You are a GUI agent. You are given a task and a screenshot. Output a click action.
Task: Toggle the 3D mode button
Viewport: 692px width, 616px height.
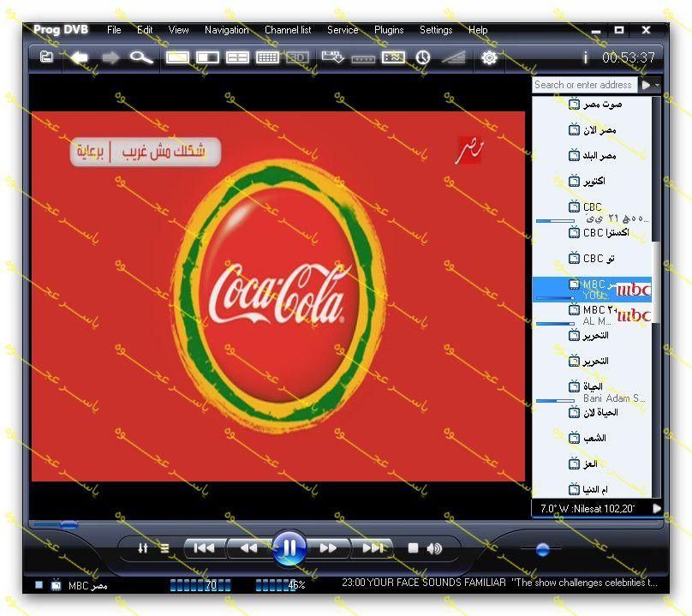click(x=297, y=57)
